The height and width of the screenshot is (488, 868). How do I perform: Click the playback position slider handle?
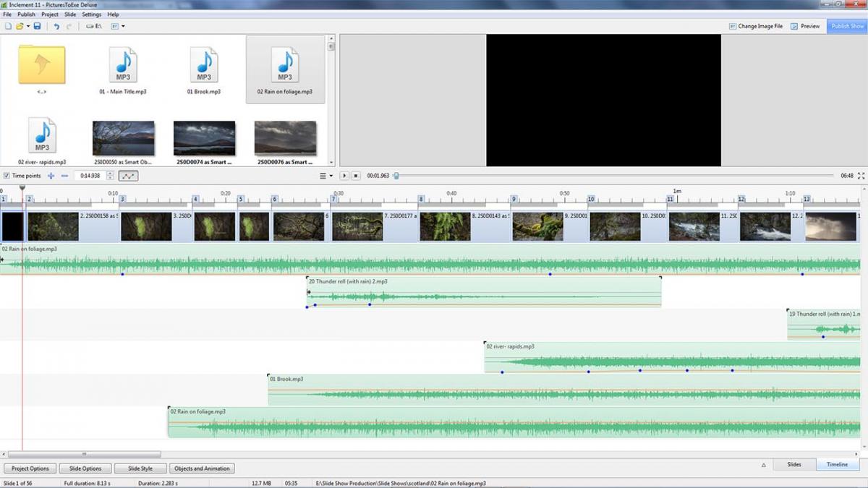(396, 176)
